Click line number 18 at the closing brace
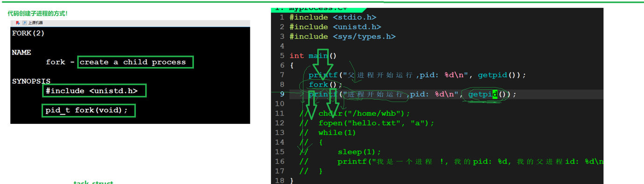This screenshot has height=184, width=644. 279,181
